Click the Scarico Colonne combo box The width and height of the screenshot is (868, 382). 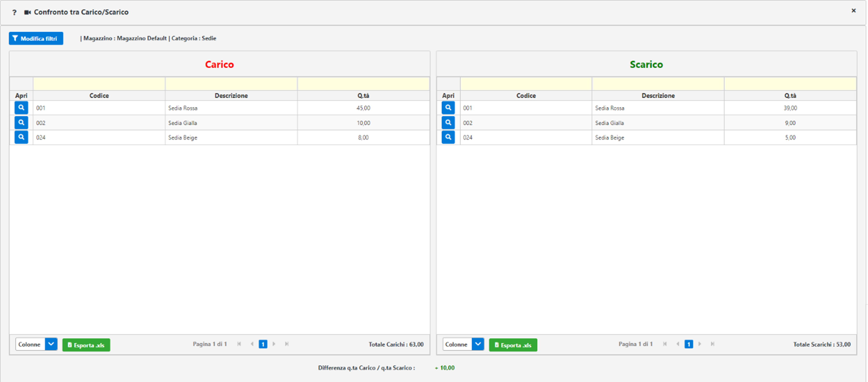463,344
